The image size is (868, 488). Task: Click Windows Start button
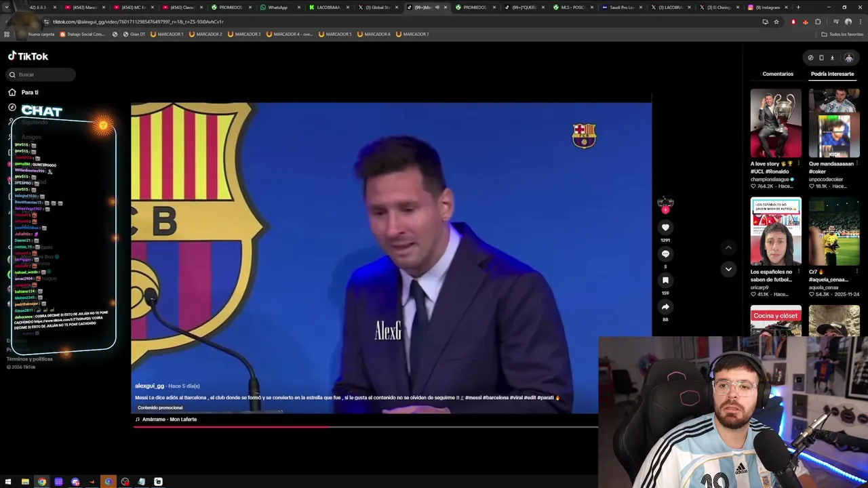[x=8, y=482]
